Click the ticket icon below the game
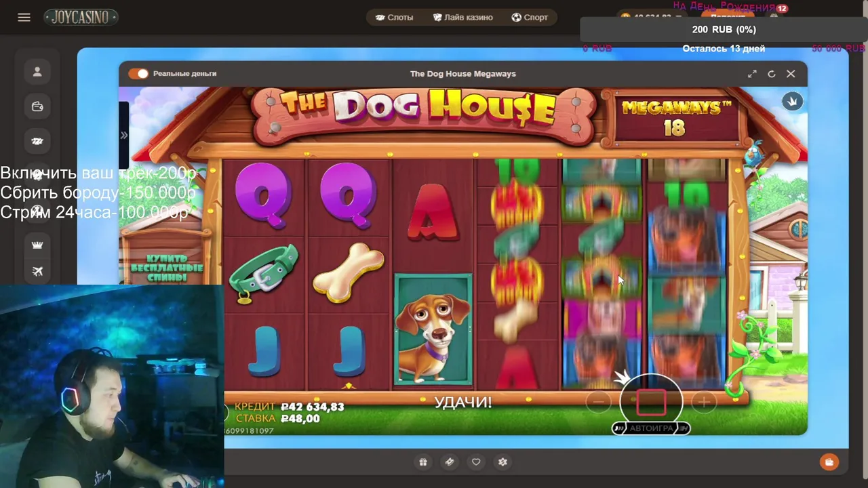Image resolution: width=868 pixels, height=488 pixels. point(450,462)
